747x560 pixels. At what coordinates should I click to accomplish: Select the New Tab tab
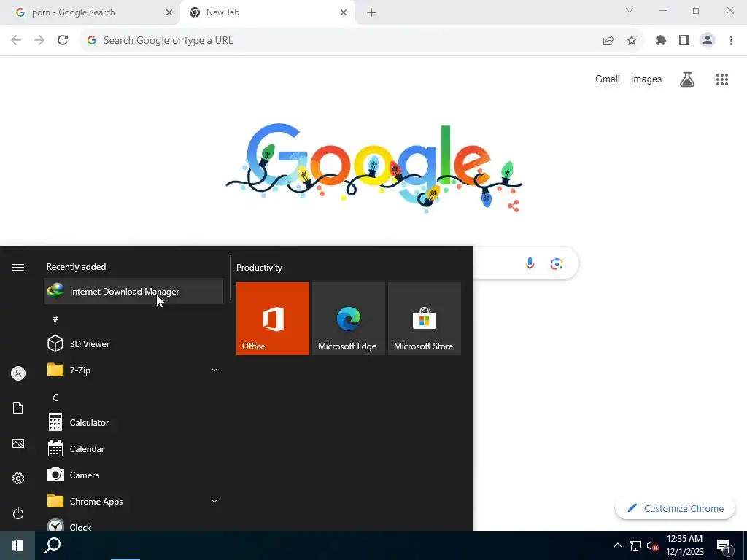click(x=267, y=12)
